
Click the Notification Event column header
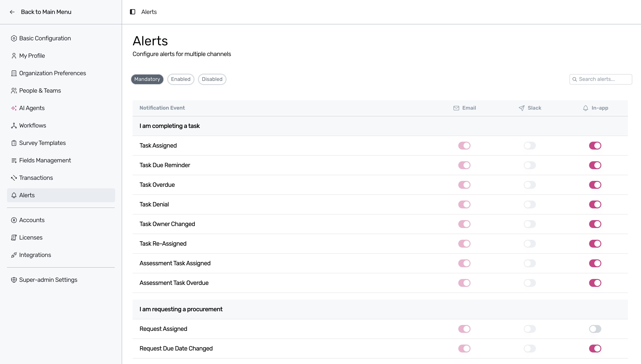pyautogui.click(x=162, y=108)
